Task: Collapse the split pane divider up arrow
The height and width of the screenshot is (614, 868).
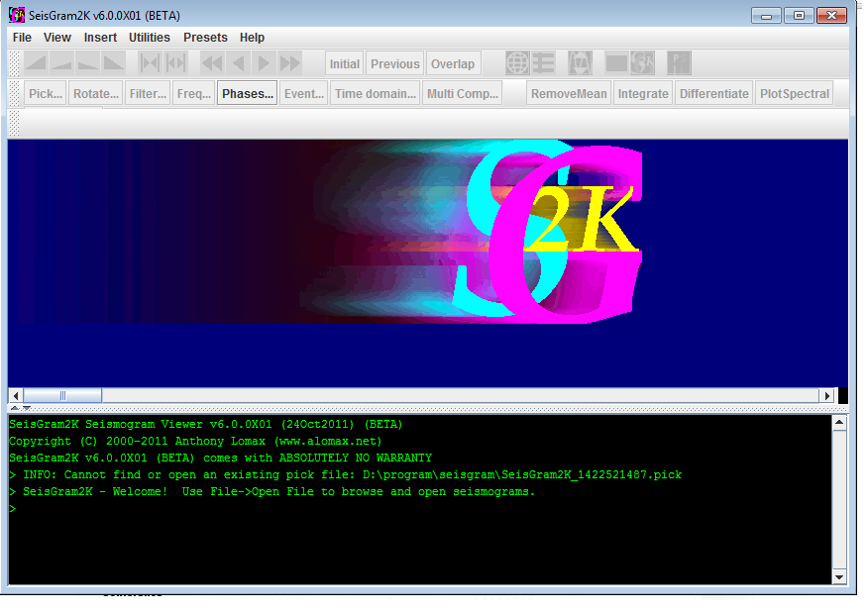Action: tap(15, 408)
